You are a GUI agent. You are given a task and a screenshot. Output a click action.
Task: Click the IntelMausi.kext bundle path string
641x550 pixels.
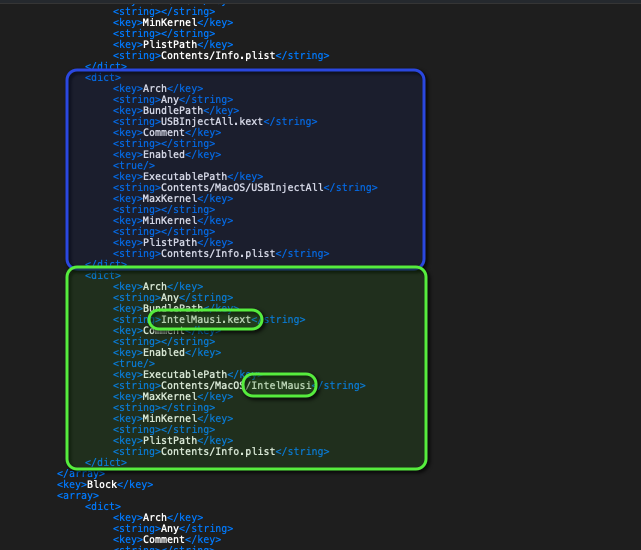tap(209, 319)
